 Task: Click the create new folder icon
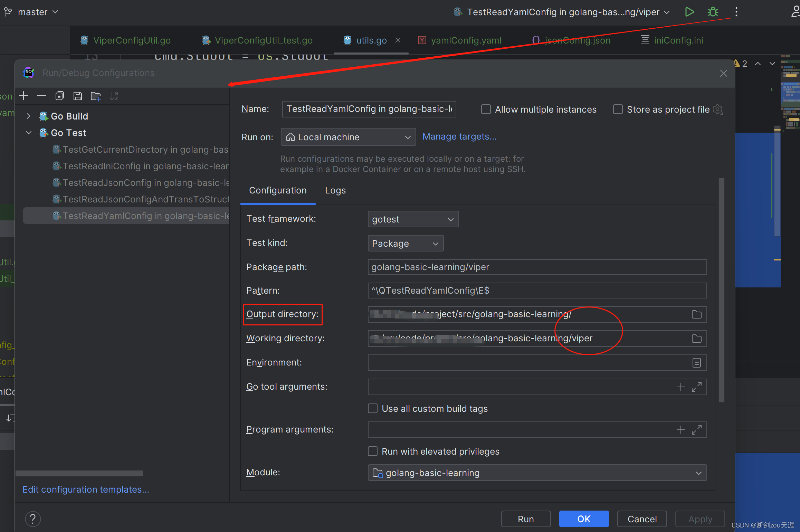96,96
